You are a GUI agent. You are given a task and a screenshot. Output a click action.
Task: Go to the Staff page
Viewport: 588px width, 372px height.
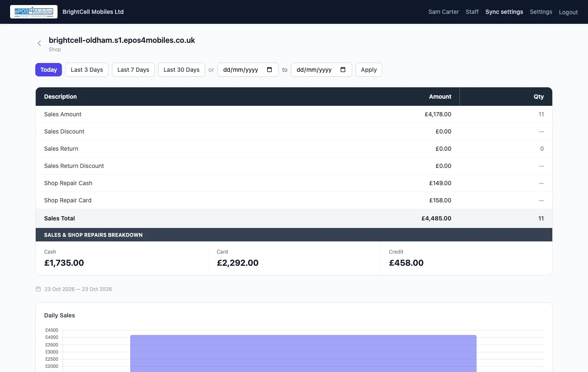point(472,12)
